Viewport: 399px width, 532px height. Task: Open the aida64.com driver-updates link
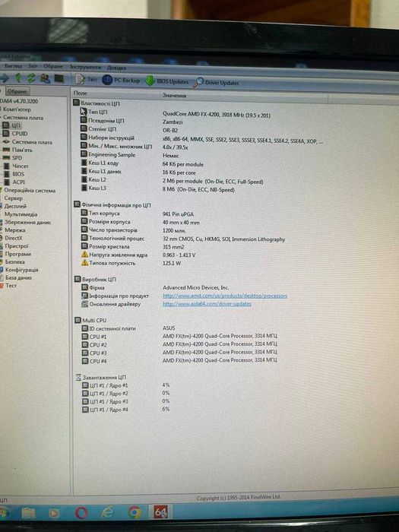[207, 304]
